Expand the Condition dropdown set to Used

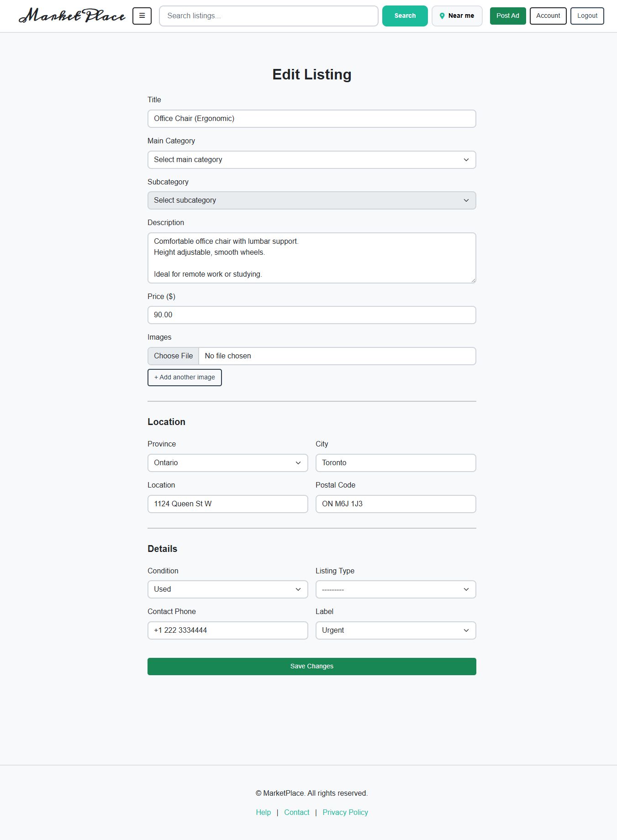[227, 589]
